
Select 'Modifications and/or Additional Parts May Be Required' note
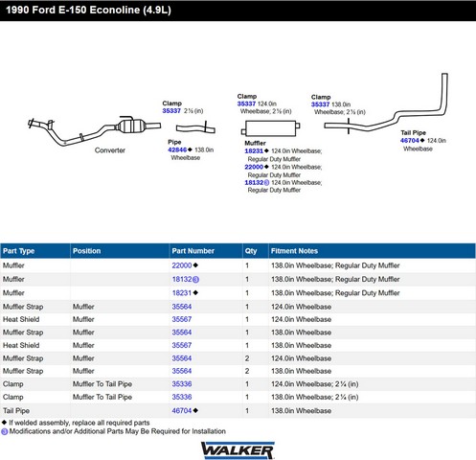tap(118, 431)
